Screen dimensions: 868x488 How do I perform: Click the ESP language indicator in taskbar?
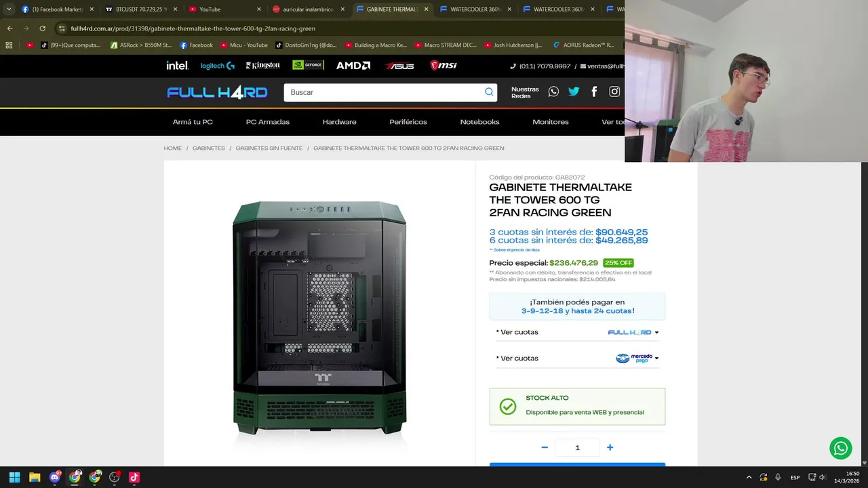[x=795, y=477]
